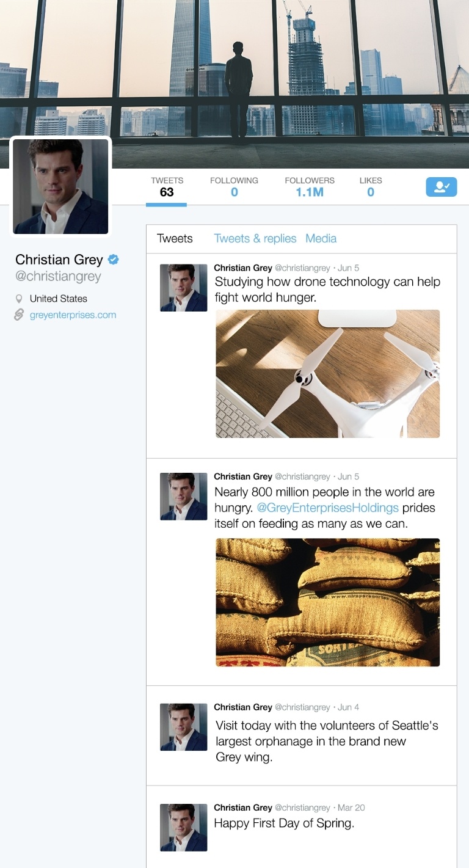Click the avatar on the Seattle orphanage tweet
The width and height of the screenshot is (469, 868).
(x=184, y=727)
